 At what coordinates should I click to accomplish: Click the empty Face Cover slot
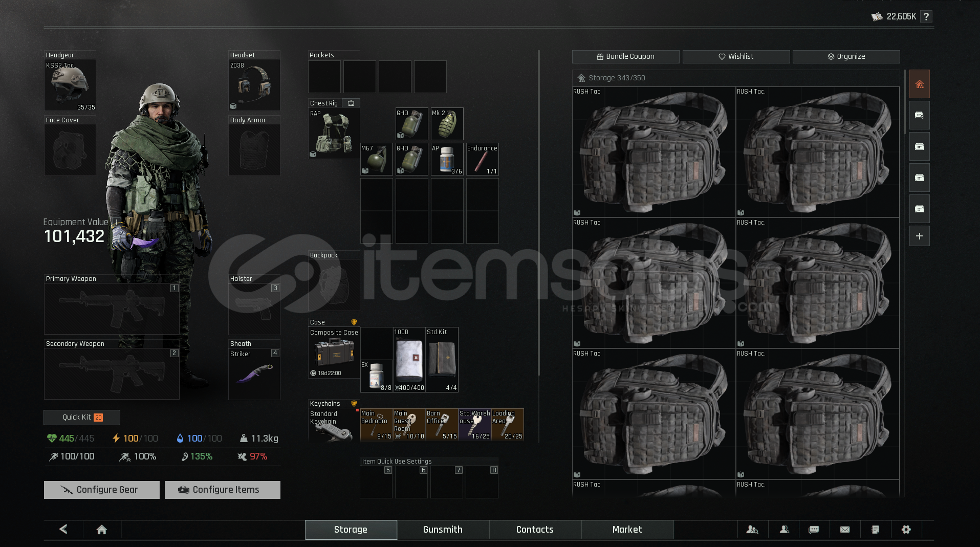(70, 150)
